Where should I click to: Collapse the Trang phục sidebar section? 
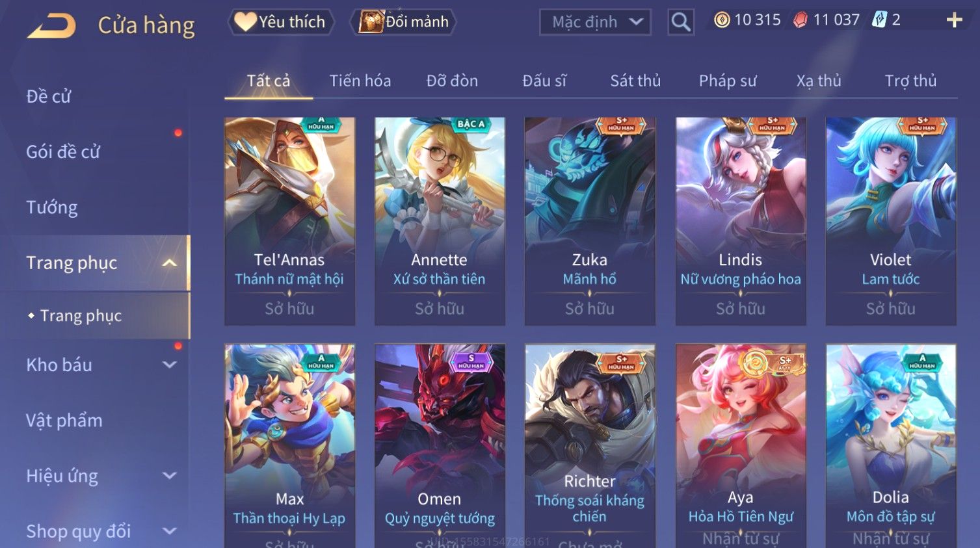click(170, 263)
